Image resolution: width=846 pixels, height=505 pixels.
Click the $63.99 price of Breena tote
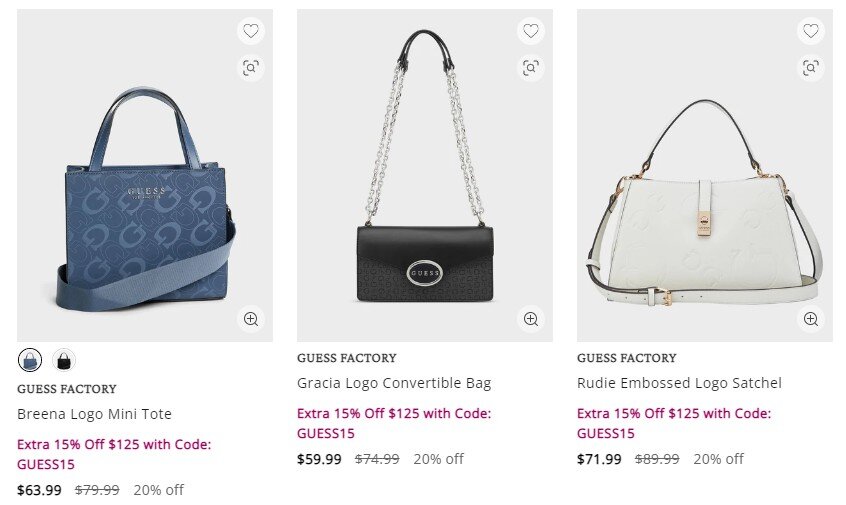(x=39, y=490)
